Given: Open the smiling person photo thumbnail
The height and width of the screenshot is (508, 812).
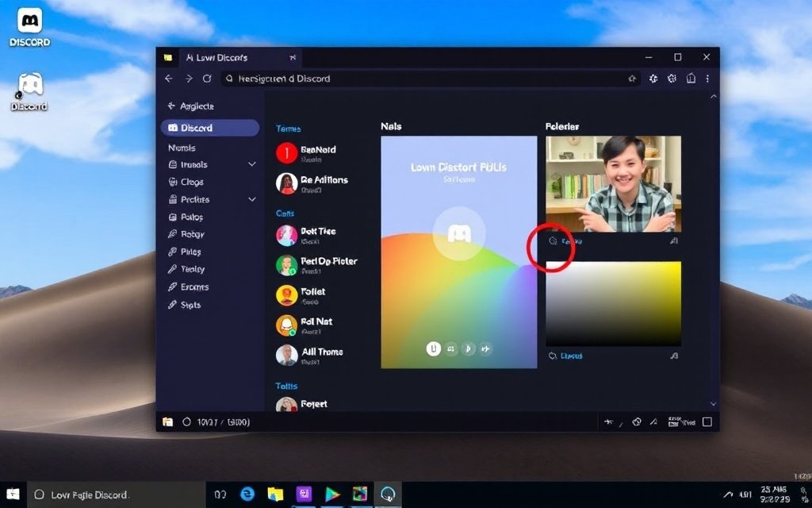Looking at the screenshot, I should pyautogui.click(x=613, y=184).
